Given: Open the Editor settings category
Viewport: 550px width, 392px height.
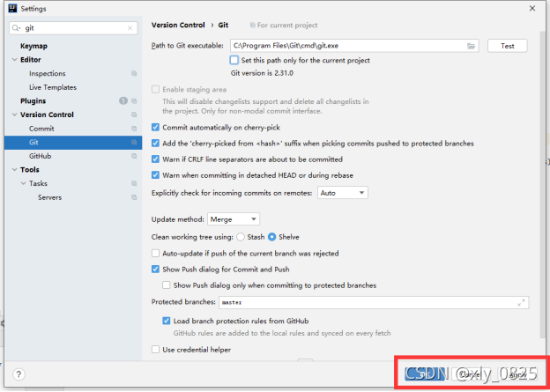Looking at the screenshot, I should pos(31,60).
